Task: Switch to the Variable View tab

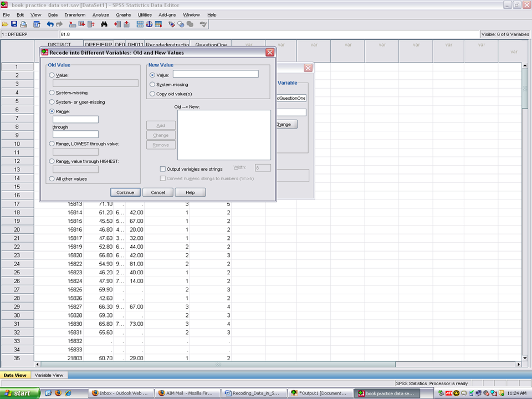Action: [x=49, y=375]
